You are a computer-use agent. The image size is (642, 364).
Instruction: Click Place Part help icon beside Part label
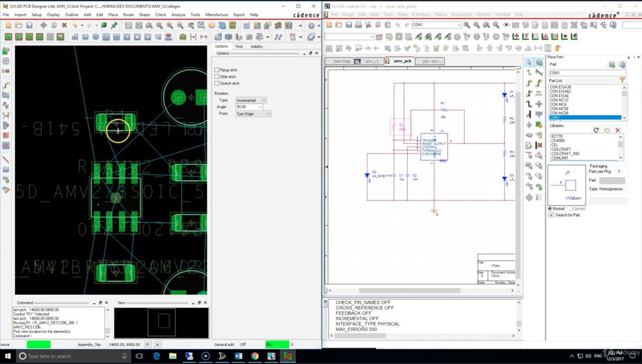point(623,64)
